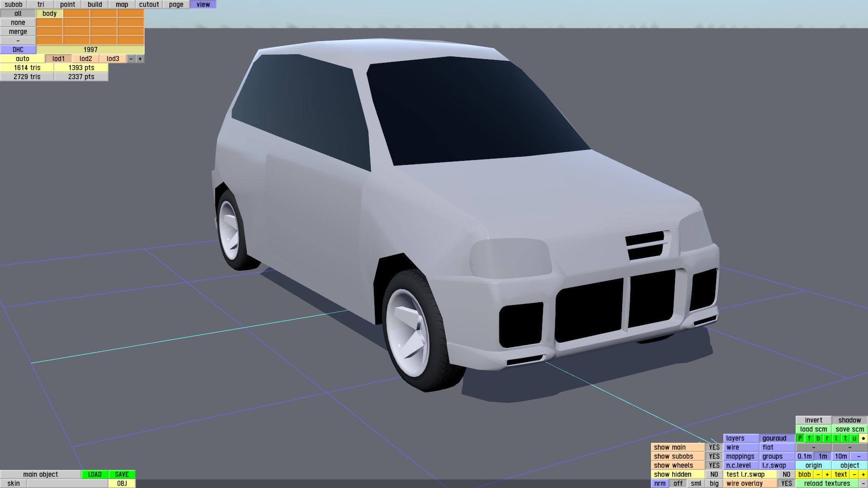Screen dimensions: 868x488
Task: Click the green 'P' view button
Action: 800,438
